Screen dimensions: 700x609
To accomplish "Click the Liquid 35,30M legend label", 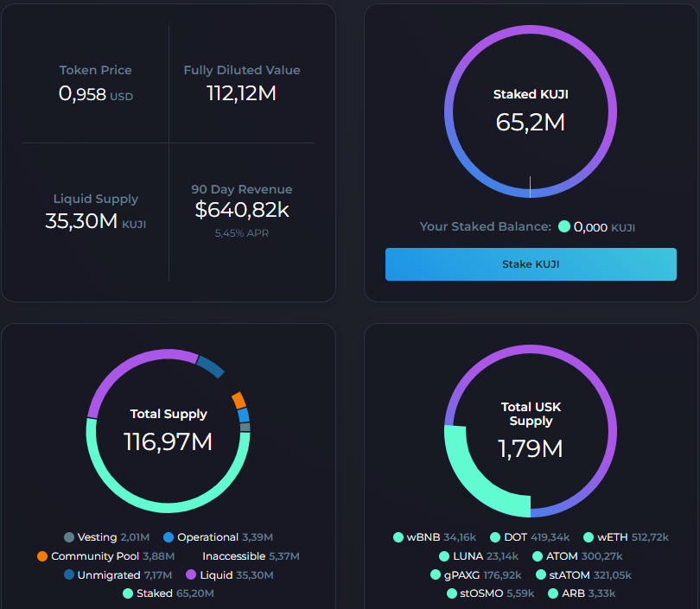I will tap(237, 575).
